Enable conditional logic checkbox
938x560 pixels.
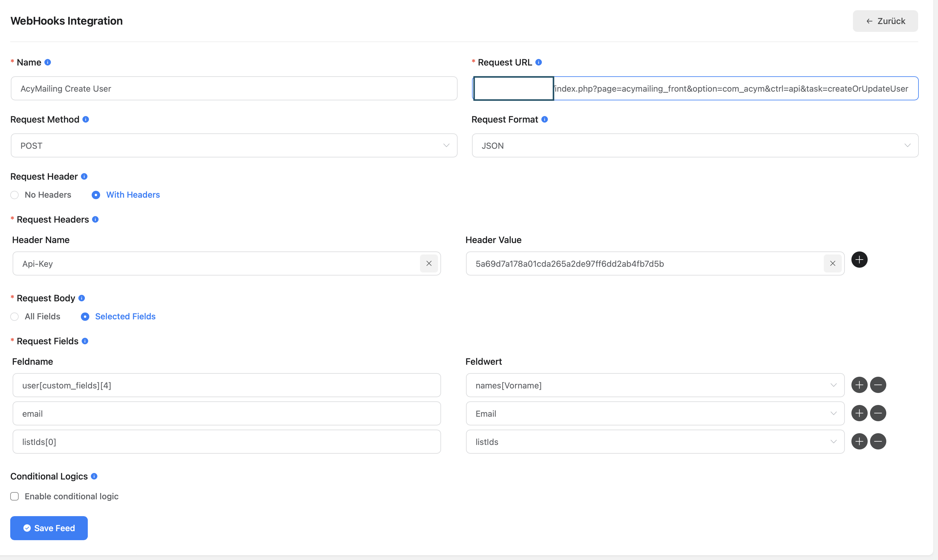point(15,496)
